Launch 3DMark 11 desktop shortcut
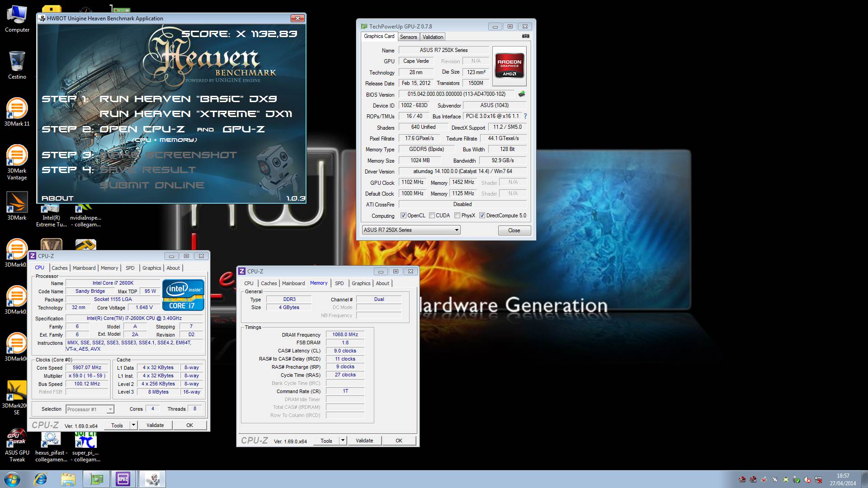Image resolution: width=868 pixels, height=488 pixels. (x=17, y=112)
